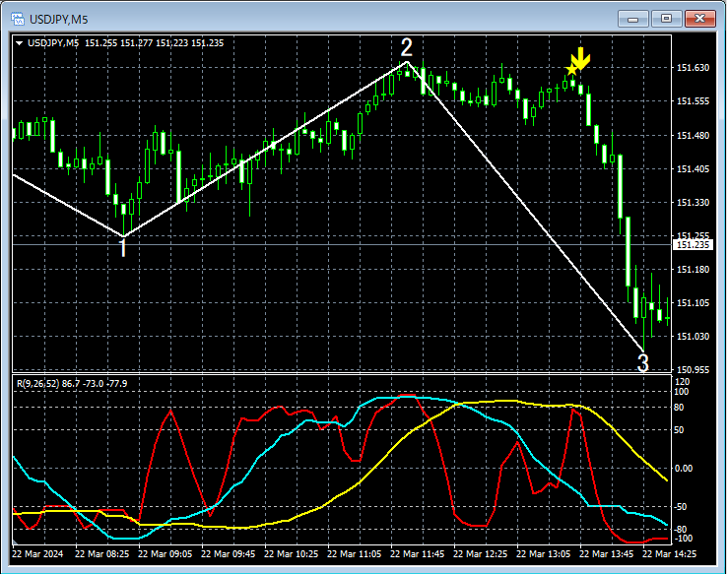Click the yellow down arrow signal
This screenshot has height=574, width=728.
(580, 58)
